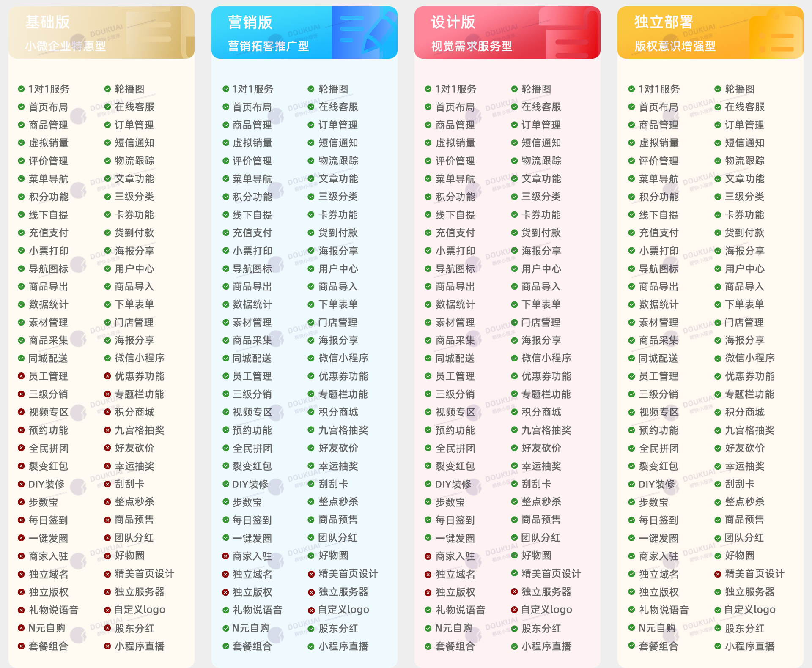
Task: Click 好物圈 text in 独立部署 column
Action: point(740,556)
